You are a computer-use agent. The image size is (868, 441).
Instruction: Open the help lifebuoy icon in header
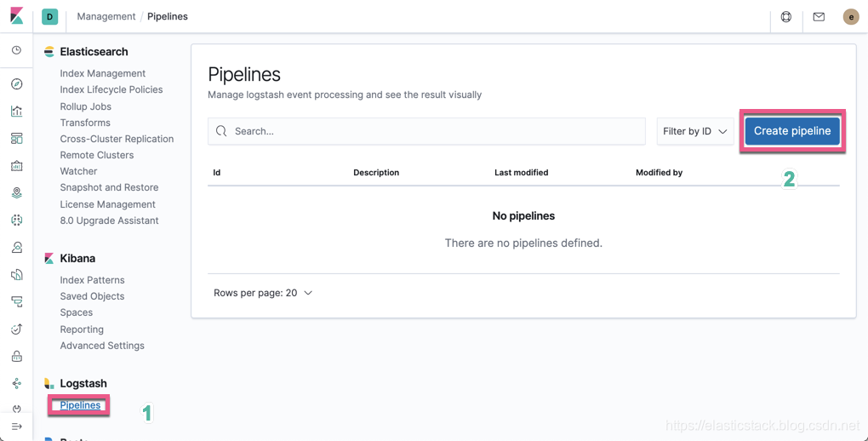[x=786, y=17]
